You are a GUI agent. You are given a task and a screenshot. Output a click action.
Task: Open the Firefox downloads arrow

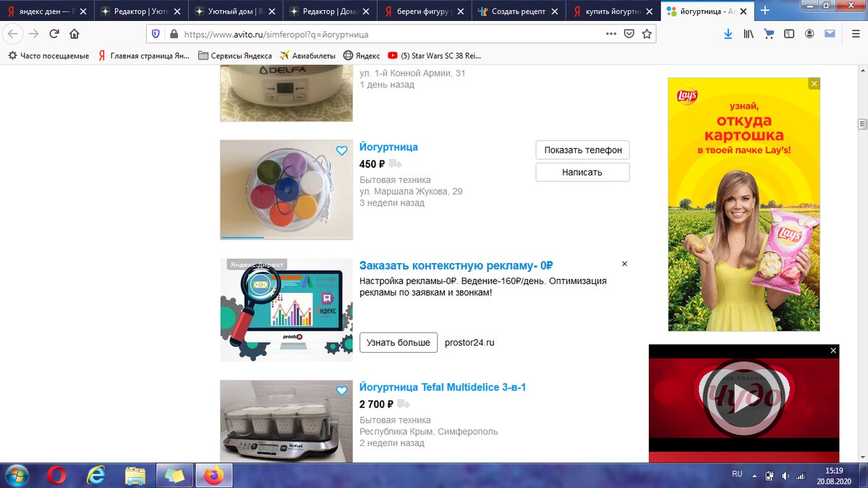tap(728, 34)
